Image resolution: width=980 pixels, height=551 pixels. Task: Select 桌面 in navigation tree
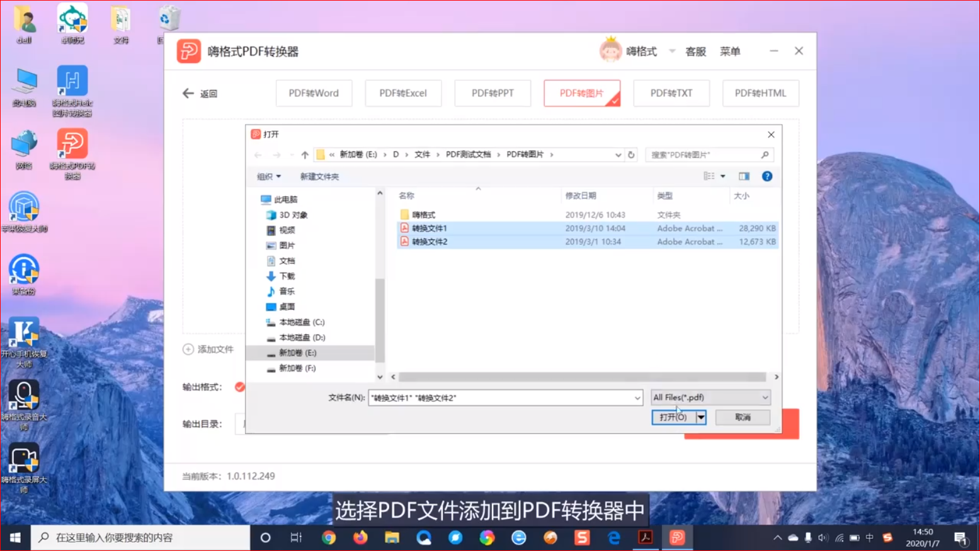tap(281, 307)
